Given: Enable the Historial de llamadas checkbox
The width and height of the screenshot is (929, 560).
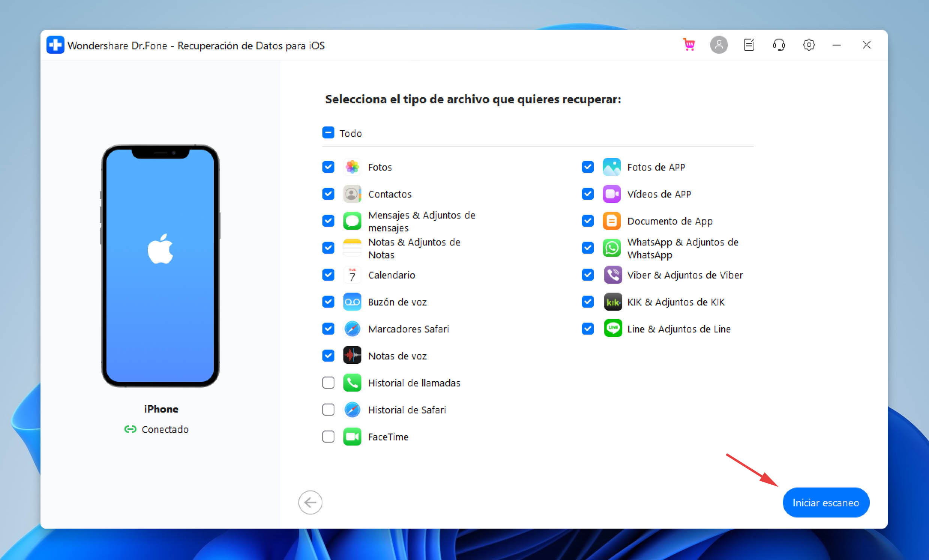Looking at the screenshot, I should point(328,382).
